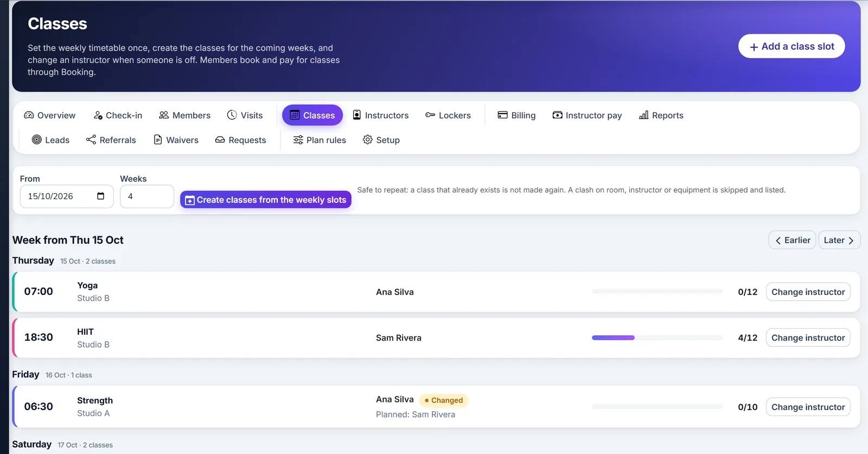Click the Week from Thu 15 Oct heading
Screen dimensions: 868x454
pos(68,240)
